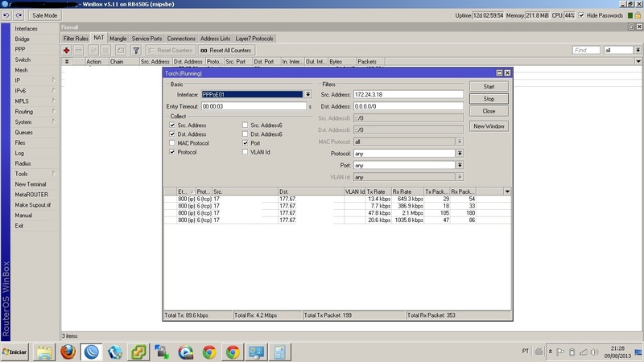Expand the Protocol filter dropdown
This screenshot has height=362, width=644.
point(460,153)
